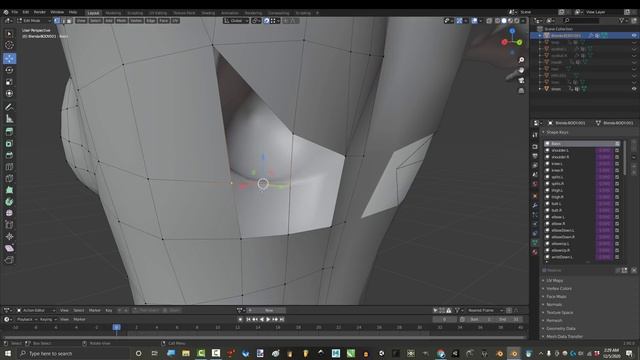
Task: Click the current frame marker in timeline
Action: 116,327
